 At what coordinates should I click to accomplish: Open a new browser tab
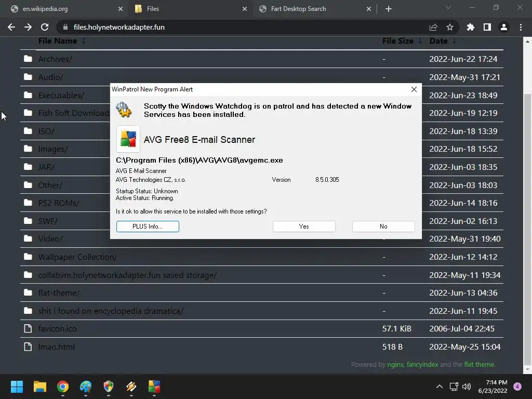(x=389, y=9)
